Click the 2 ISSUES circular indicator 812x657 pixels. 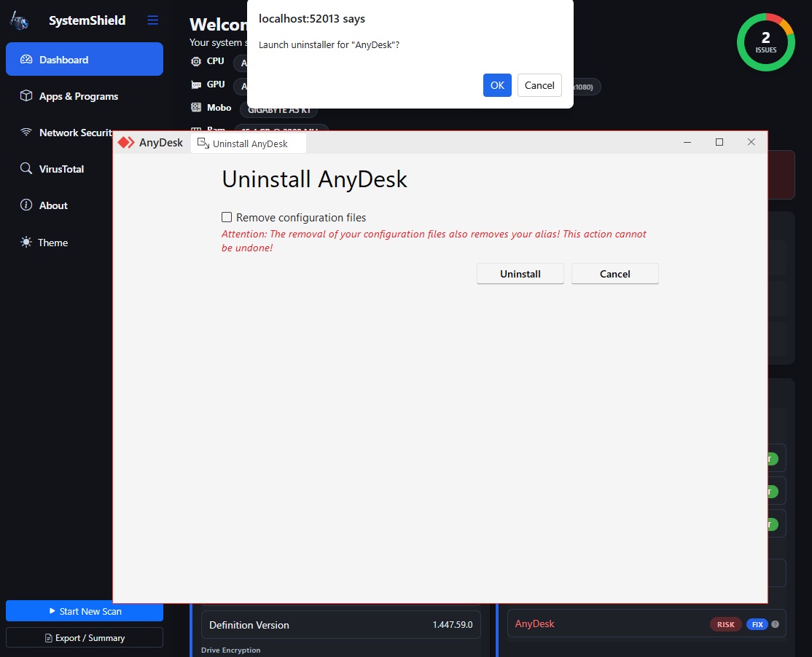tap(765, 42)
